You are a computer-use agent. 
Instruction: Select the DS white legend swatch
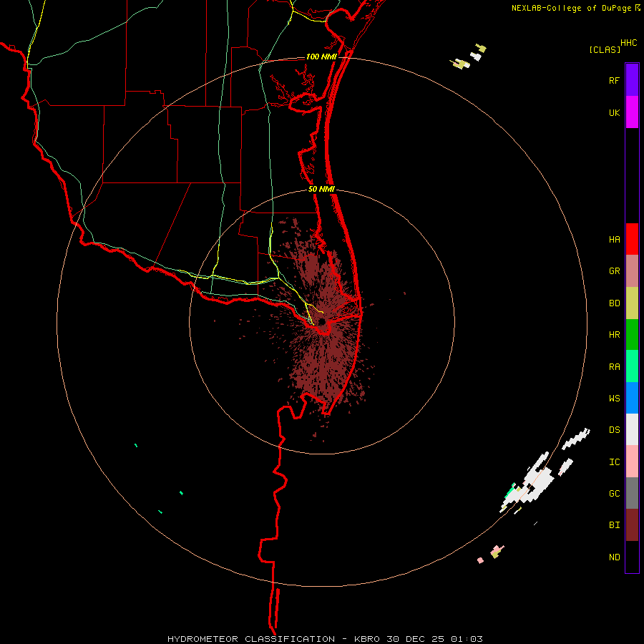click(632, 429)
